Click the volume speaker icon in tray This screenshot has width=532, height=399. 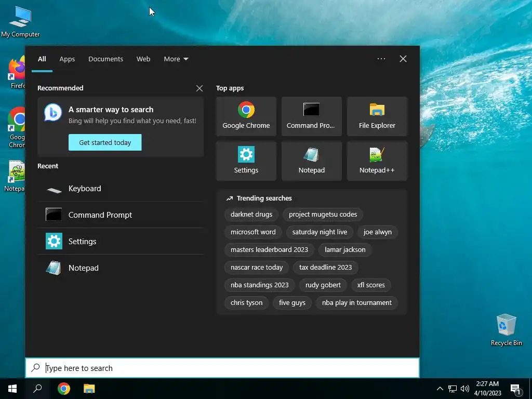[465, 389]
